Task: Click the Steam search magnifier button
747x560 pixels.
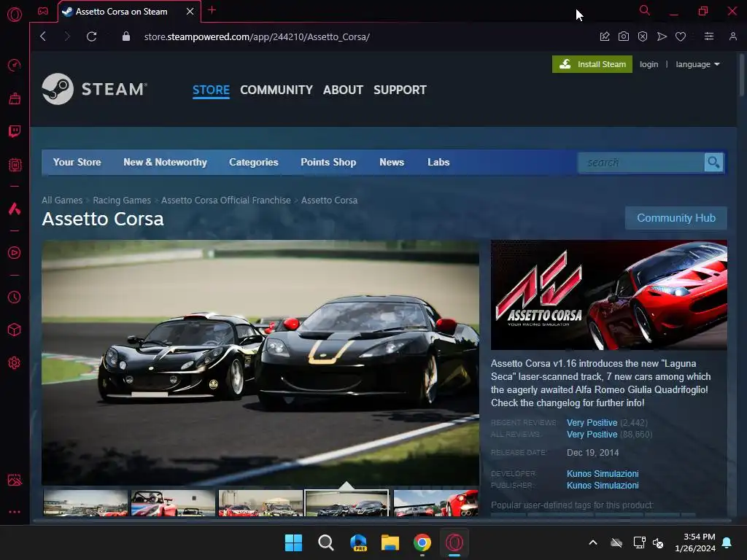Action: pyautogui.click(x=713, y=163)
